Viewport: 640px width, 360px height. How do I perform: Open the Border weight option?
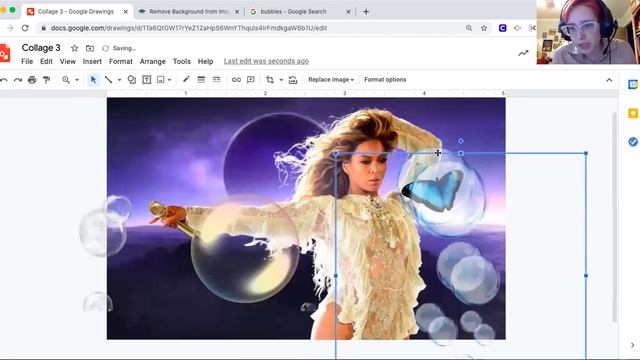click(201, 80)
